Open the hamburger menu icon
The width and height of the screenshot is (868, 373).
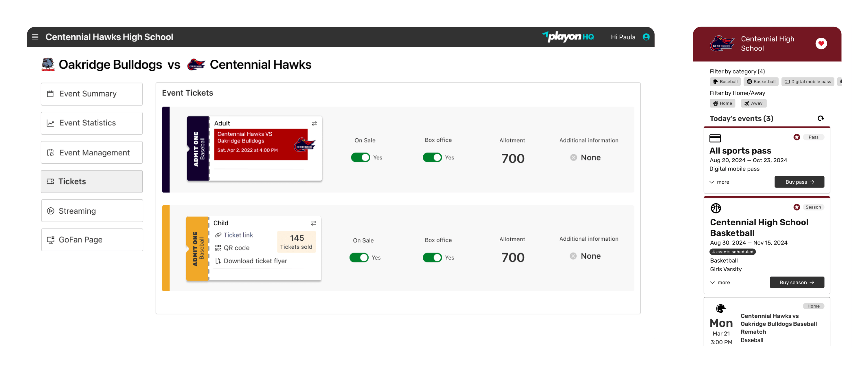[x=35, y=37]
